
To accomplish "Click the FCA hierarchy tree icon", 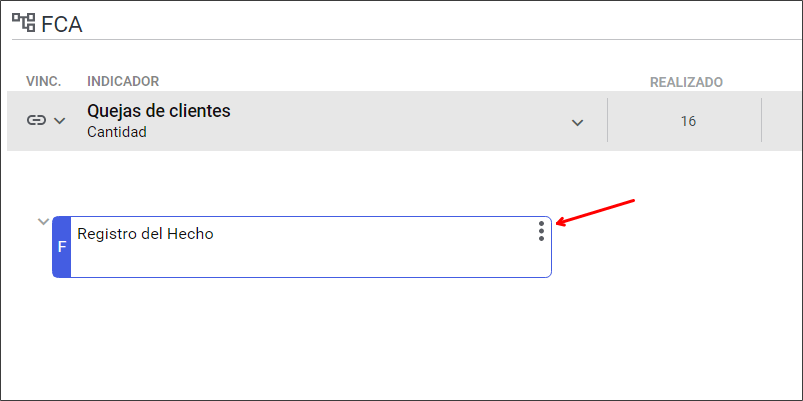I will [x=24, y=23].
